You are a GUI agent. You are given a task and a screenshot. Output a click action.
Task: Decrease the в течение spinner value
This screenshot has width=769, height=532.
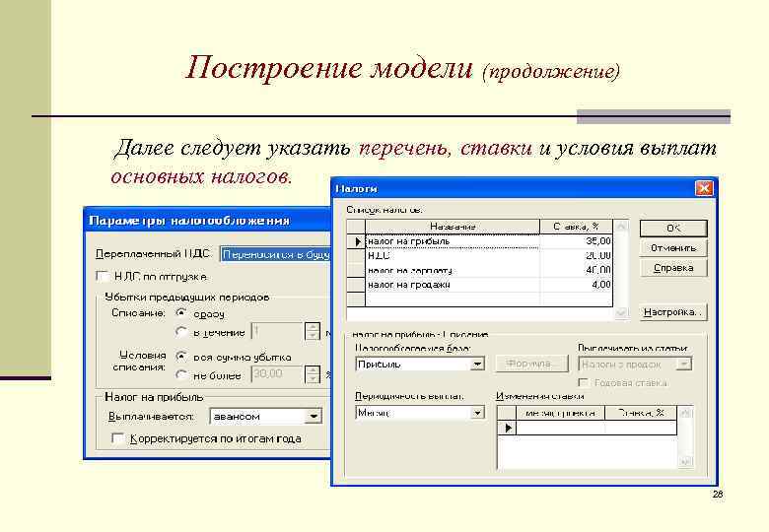pyautogui.click(x=313, y=336)
